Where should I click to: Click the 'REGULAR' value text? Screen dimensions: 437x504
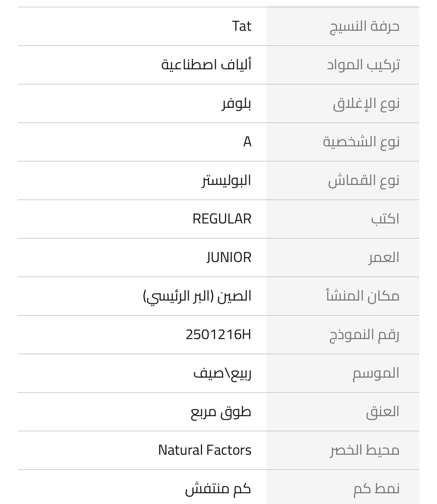pyautogui.click(x=222, y=219)
